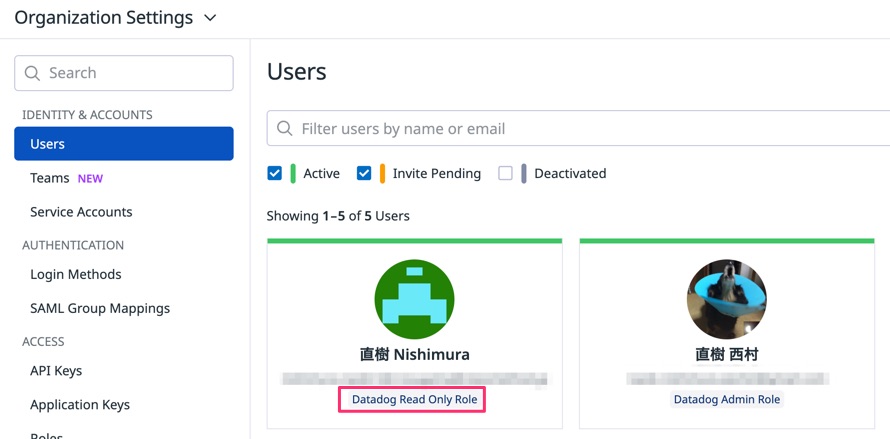This screenshot has width=890, height=439.
Task: Click the green pixel avatar of 直樹 Nishimura
Action: [414, 299]
